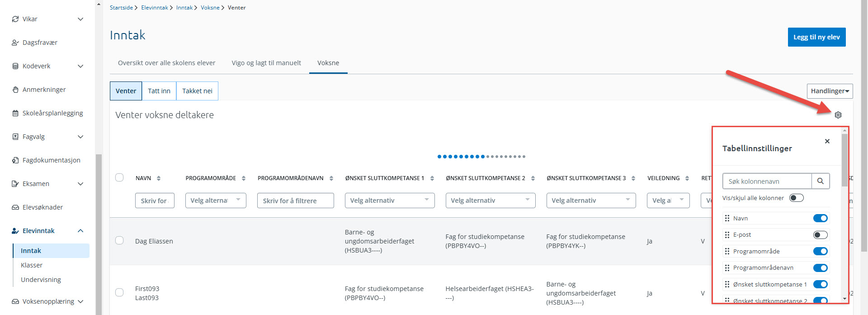Select the Takket nei sub-tab
The height and width of the screenshot is (315, 868).
197,91
